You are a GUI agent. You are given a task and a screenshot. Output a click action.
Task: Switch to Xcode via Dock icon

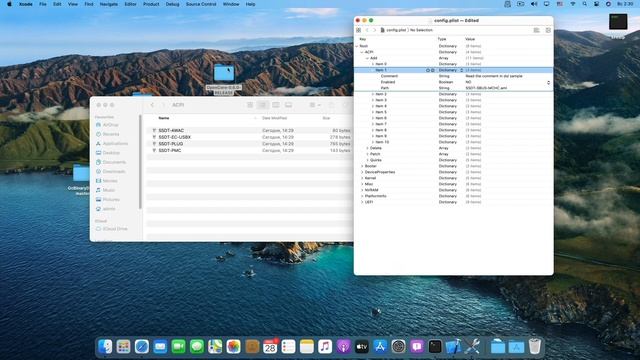(453, 347)
